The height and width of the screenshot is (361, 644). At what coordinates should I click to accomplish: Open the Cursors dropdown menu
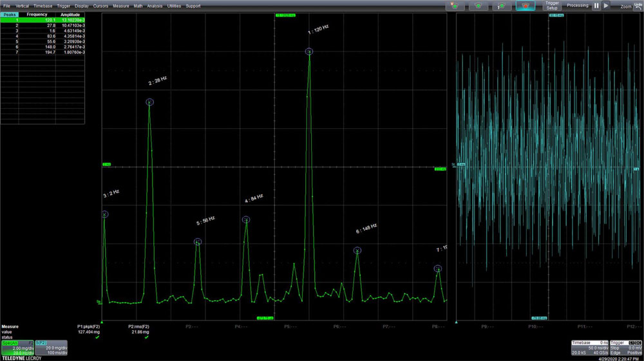click(100, 6)
